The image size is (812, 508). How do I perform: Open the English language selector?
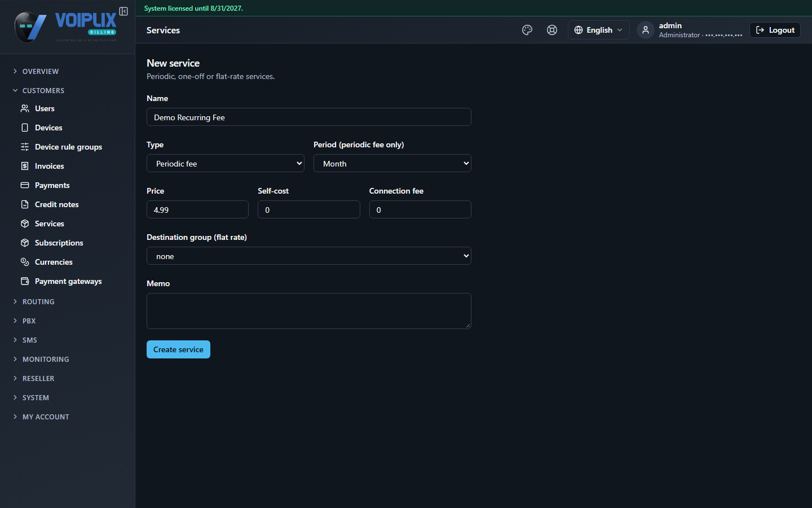(598, 30)
